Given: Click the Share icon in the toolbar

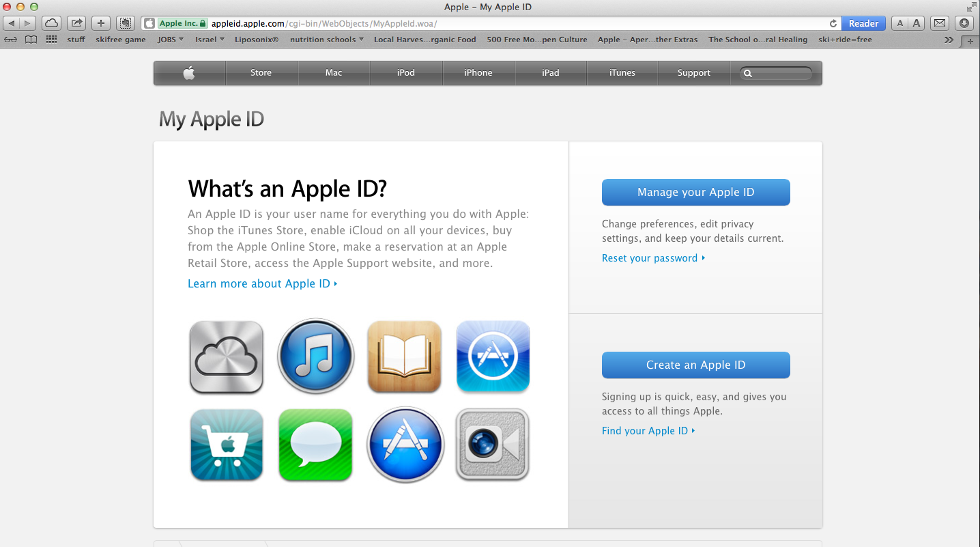Looking at the screenshot, I should pos(76,23).
